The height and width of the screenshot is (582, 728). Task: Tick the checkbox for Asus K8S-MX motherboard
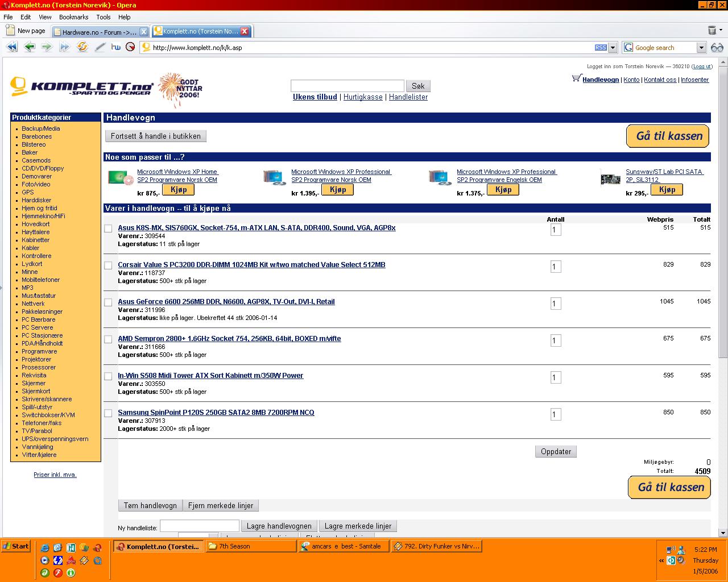coord(108,228)
